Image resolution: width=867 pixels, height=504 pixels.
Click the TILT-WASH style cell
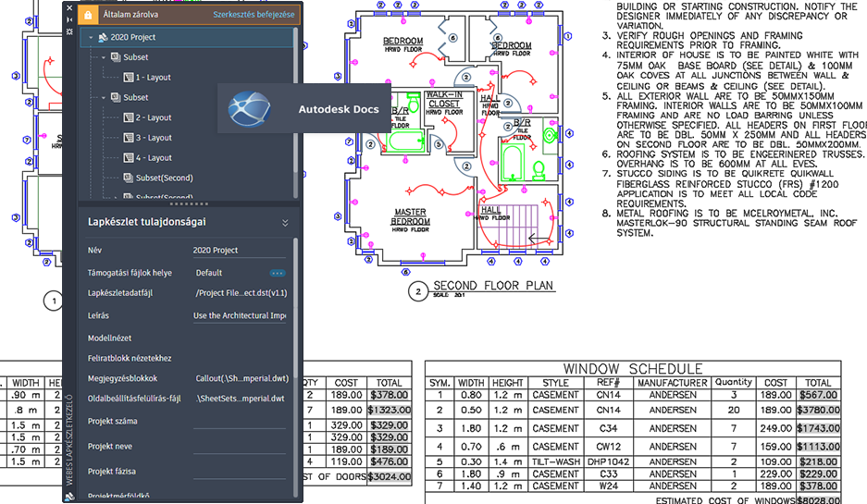556,461
